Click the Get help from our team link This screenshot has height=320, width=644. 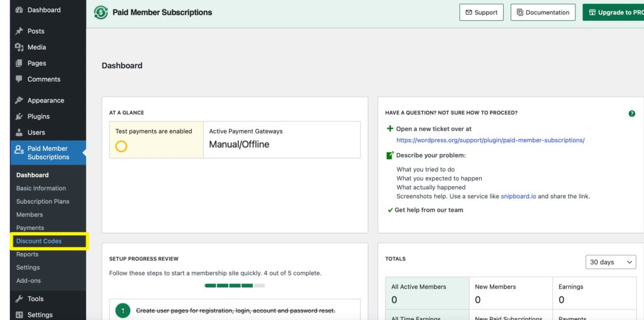(x=429, y=210)
